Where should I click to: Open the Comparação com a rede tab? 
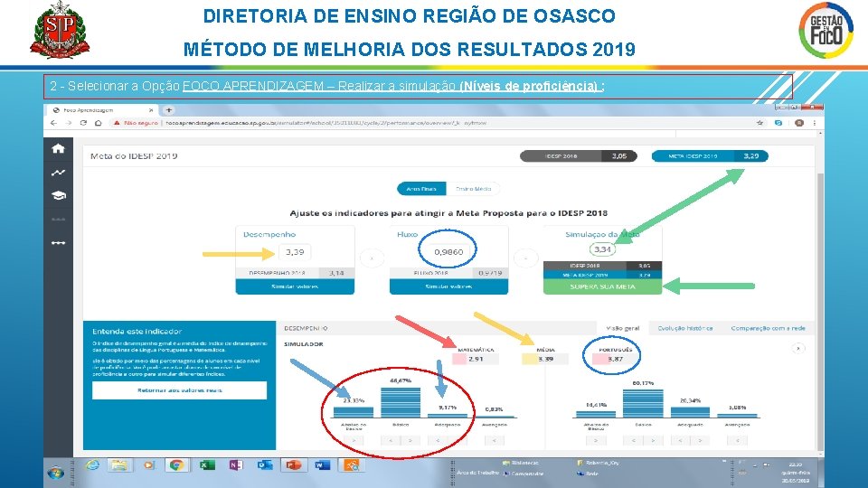[x=768, y=328]
